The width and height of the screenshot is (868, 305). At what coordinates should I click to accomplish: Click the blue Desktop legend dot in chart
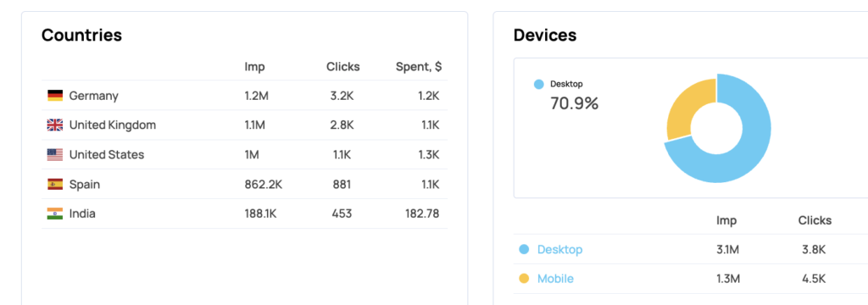[x=538, y=84]
